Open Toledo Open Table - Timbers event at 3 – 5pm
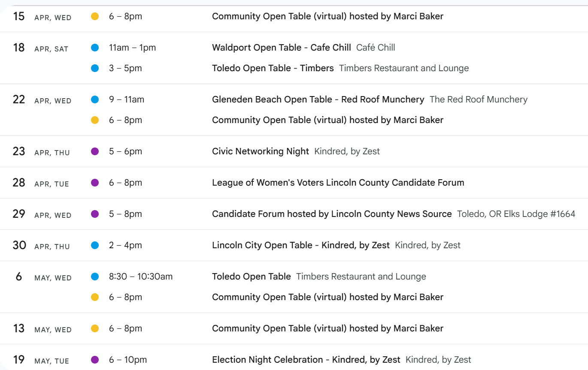 [x=273, y=68]
